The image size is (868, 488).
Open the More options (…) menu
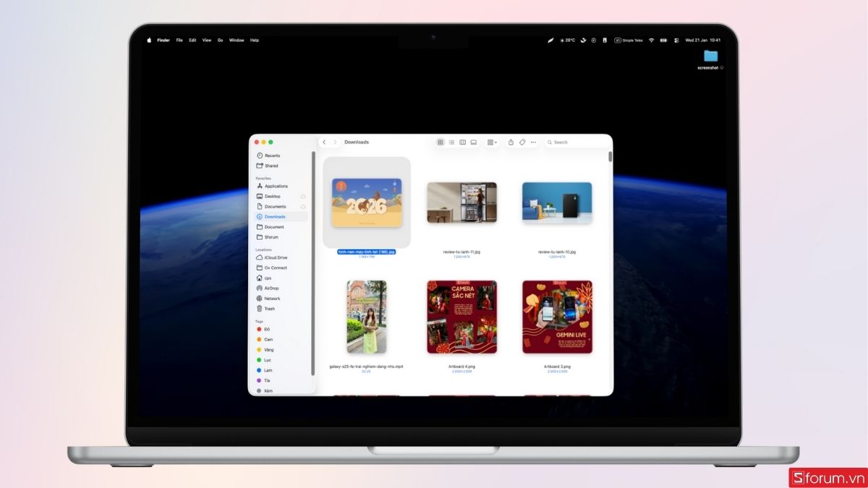[533, 142]
